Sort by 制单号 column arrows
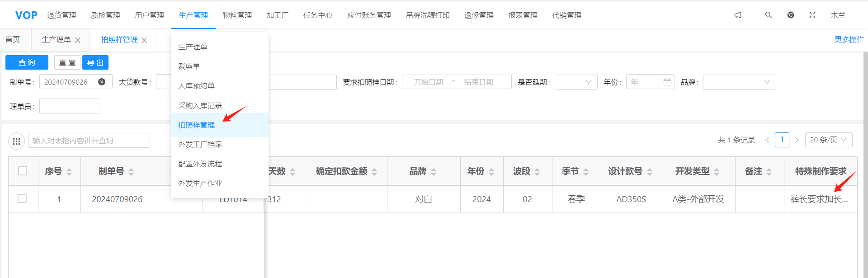 [x=131, y=172]
